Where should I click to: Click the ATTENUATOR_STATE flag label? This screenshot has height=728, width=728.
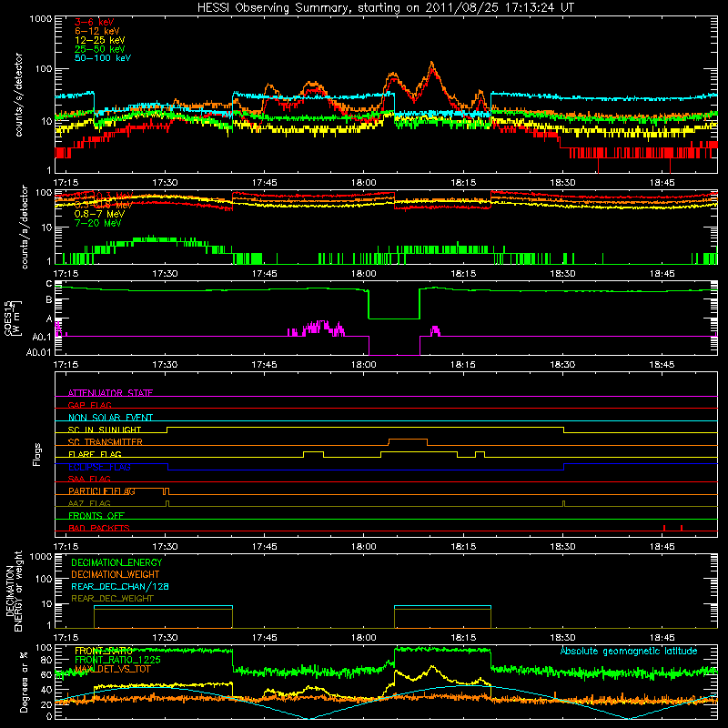(110, 393)
